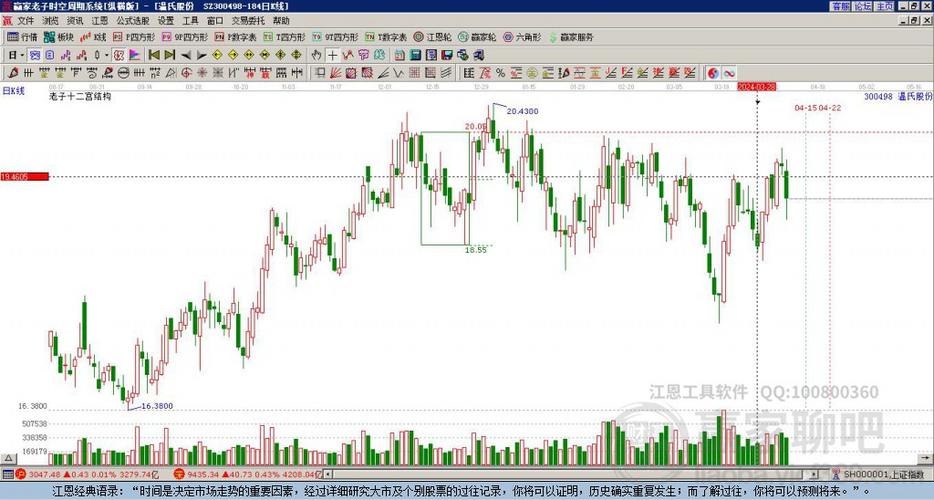Open the 资讯 menu
Image resolution: width=934 pixels, height=500 pixels.
click(75, 21)
